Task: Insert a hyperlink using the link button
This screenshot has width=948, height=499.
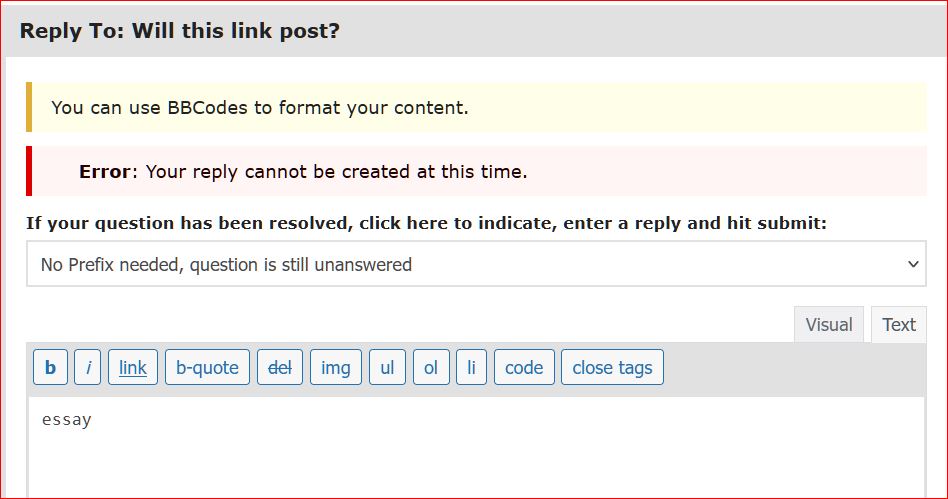Action: pos(133,368)
